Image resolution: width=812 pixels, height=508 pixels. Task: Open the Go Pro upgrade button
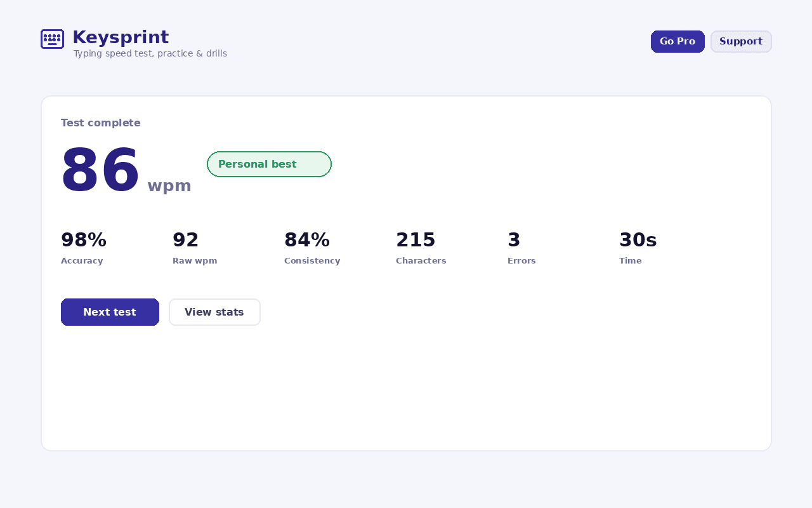click(678, 41)
